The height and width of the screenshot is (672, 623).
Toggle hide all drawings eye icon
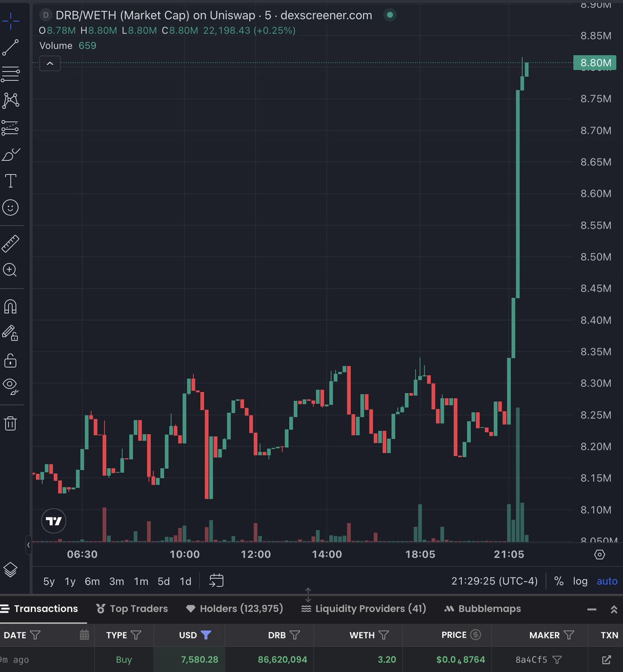pyautogui.click(x=10, y=385)
